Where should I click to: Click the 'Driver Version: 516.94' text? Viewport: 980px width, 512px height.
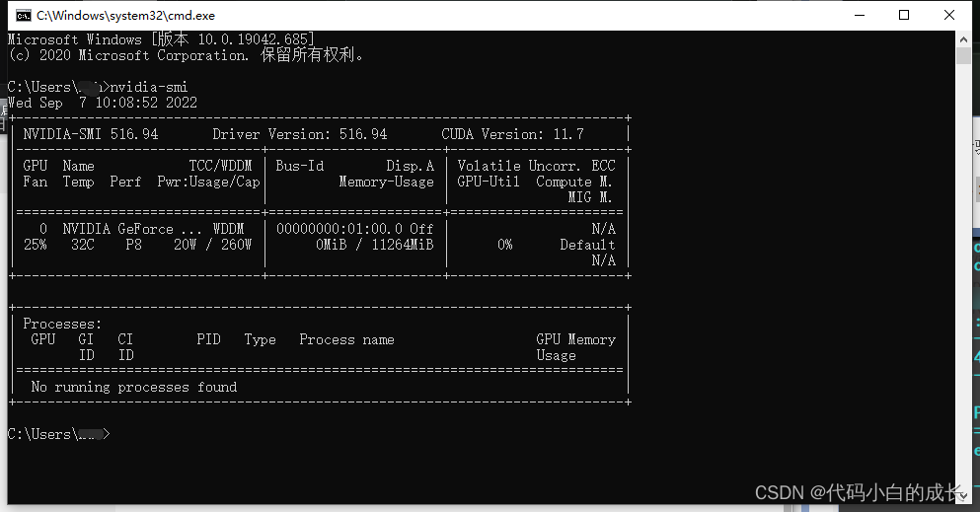[x=299, y=134]
